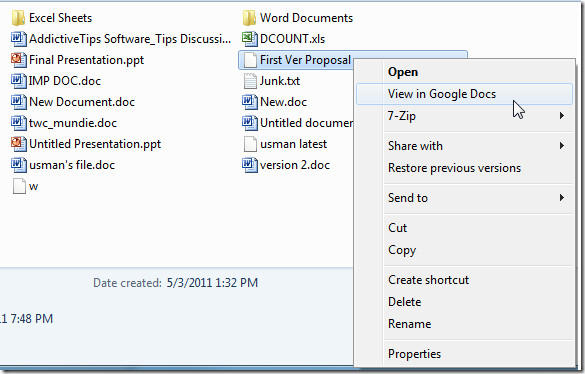Expand the Send to submenu arrow

tap(562, 197)
